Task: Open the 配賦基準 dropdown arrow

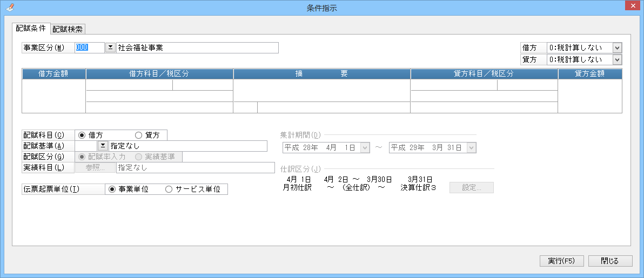Action: (102, 146)
